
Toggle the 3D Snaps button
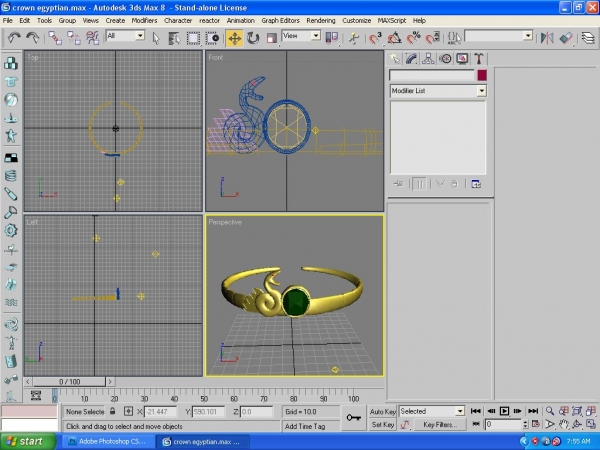(x=375, y=38)
